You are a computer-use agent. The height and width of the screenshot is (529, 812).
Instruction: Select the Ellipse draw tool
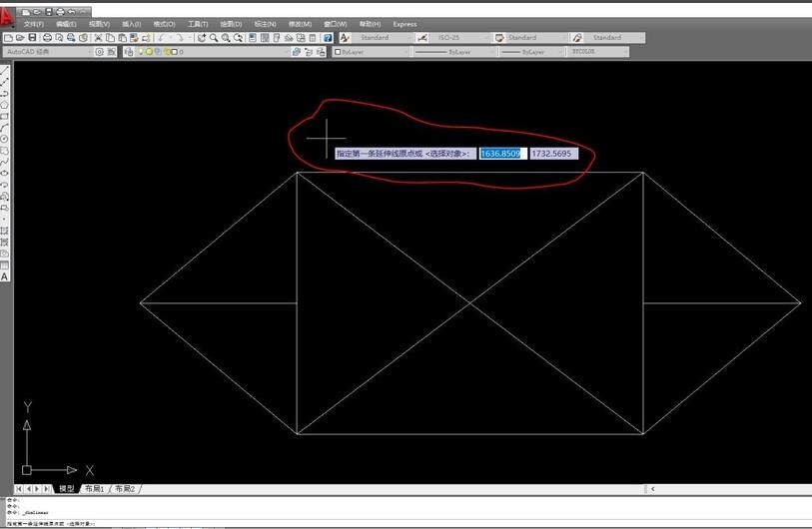5,173
